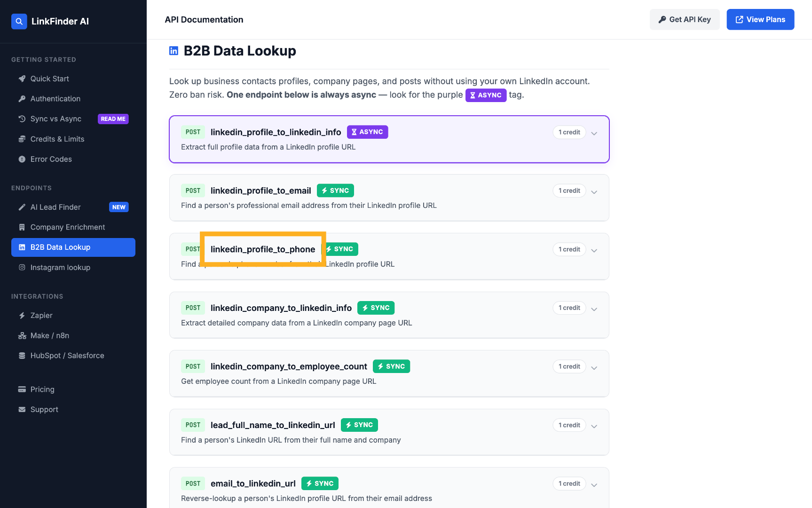Viewport: 812px width, 508px height.
Task: Click the Support envelope icon
Action: pos(22,410)
